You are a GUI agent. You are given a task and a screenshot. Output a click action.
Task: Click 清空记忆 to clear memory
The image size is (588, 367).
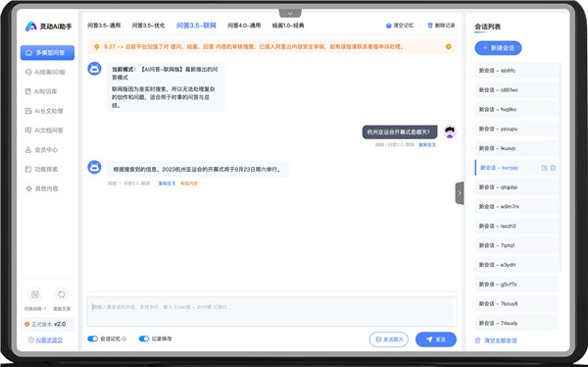pyautogui.click(x=400, y=26)
